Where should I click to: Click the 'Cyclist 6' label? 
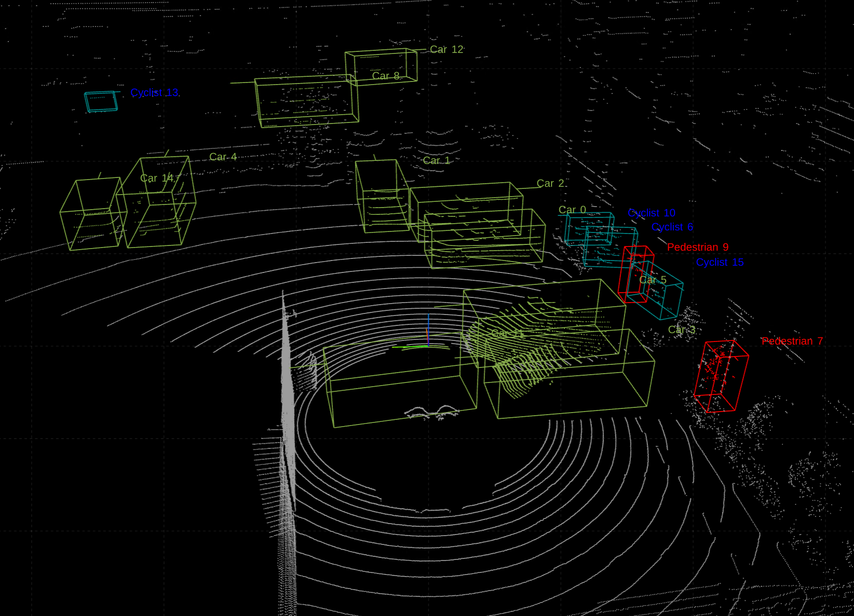(x=672, y=227)
